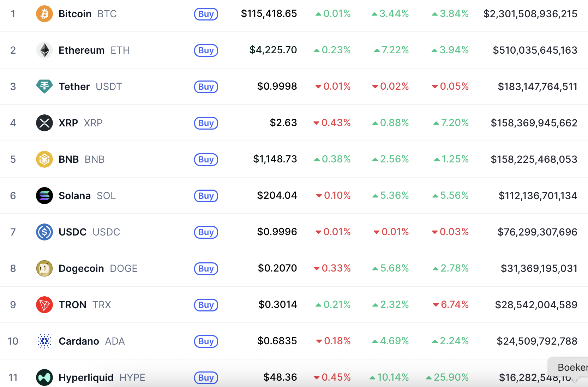The height and width of the screenshot is (387, 588).
Task: Click the BNB logo icon
Action: tap(44, 159)
